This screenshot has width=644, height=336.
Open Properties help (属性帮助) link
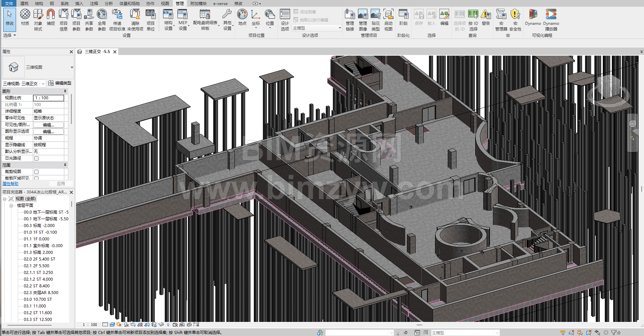[x=10, y=184]
